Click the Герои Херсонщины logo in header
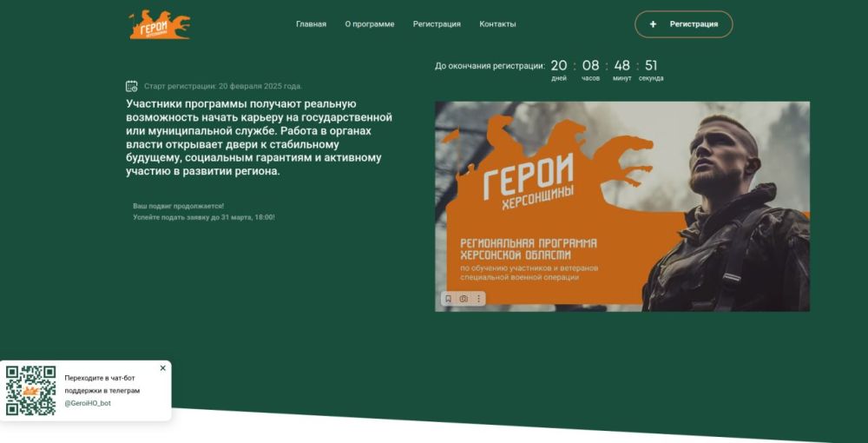This screenshot has width=868, height=443. coord(160,24)
